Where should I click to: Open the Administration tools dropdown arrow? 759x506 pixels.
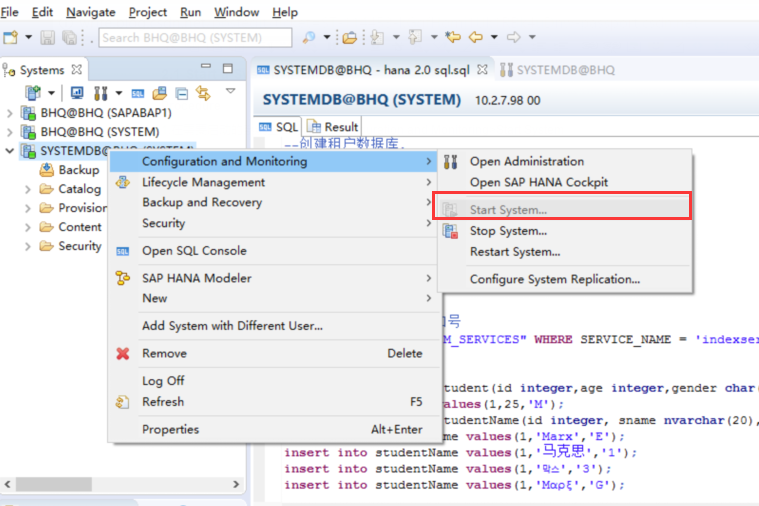tap(119, 93)
